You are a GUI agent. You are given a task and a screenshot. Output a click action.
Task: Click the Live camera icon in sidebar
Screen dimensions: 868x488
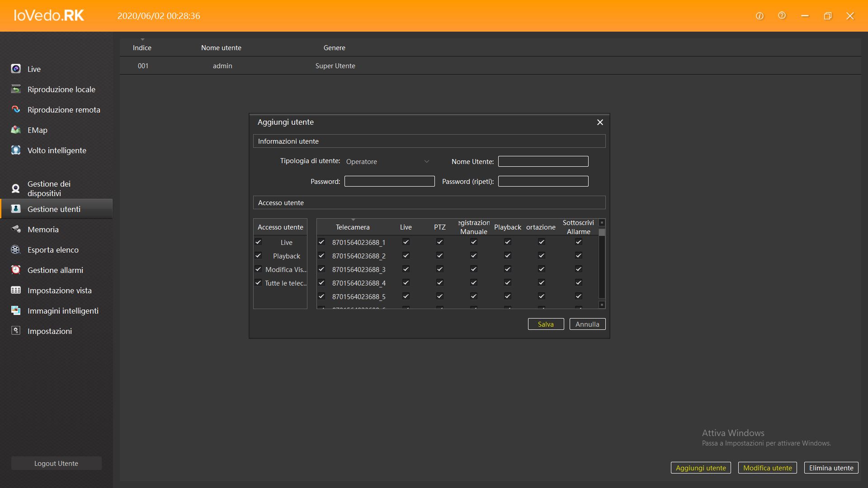coord(16,69)
